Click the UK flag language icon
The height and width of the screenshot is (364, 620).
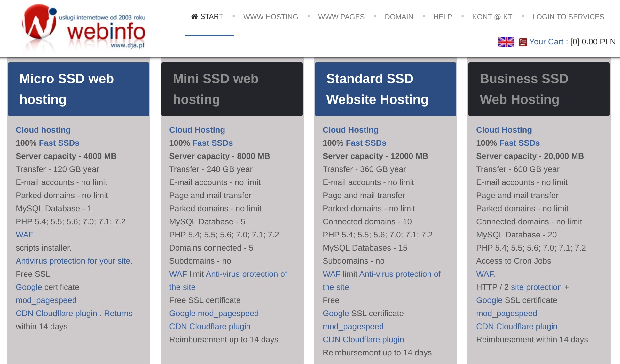(x=506, y=42)
